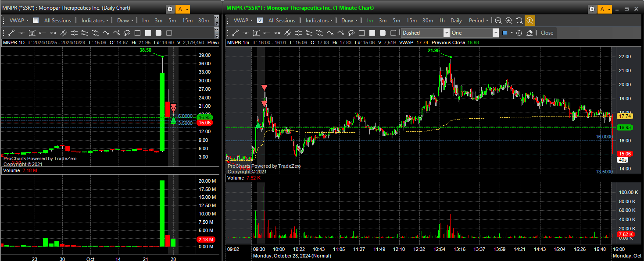
Task: Select outlined rounded rectangle in Daily Chart
Action: pos(169,33)
